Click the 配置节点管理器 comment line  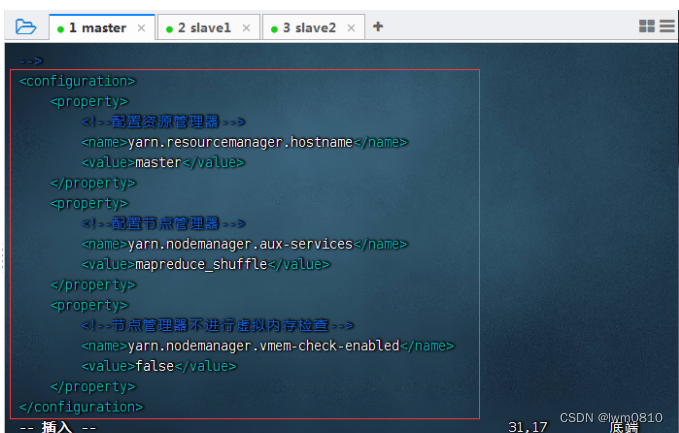click(x=163, y=223)
